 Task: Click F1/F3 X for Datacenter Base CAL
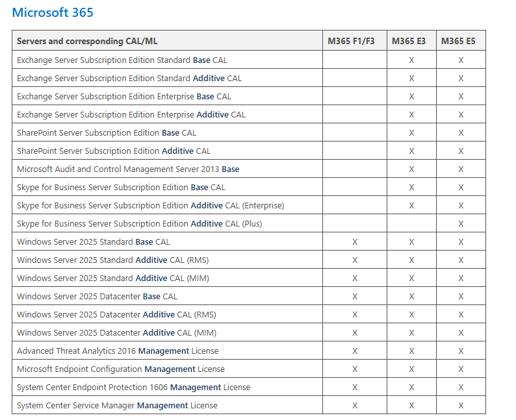pos(355,297)
